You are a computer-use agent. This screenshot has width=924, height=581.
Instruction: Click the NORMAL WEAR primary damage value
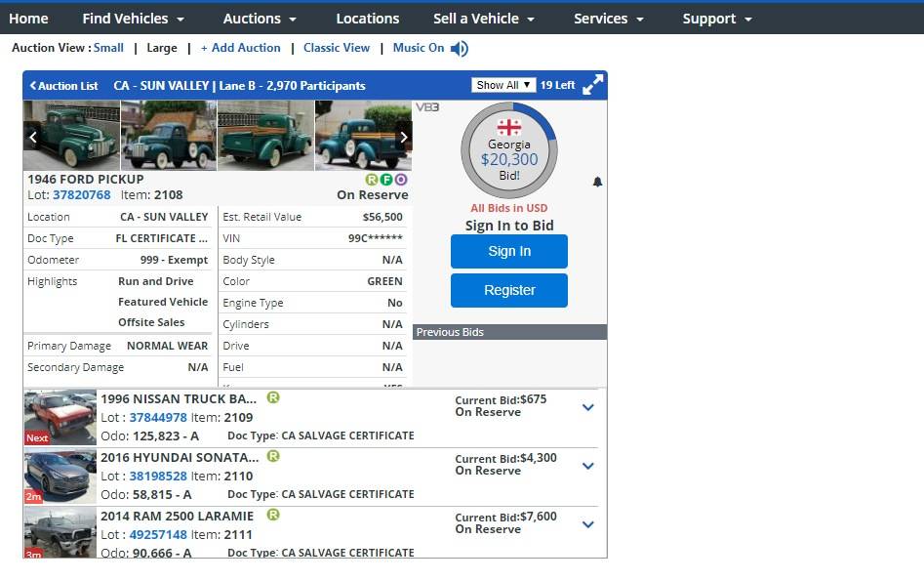point(168,346)
